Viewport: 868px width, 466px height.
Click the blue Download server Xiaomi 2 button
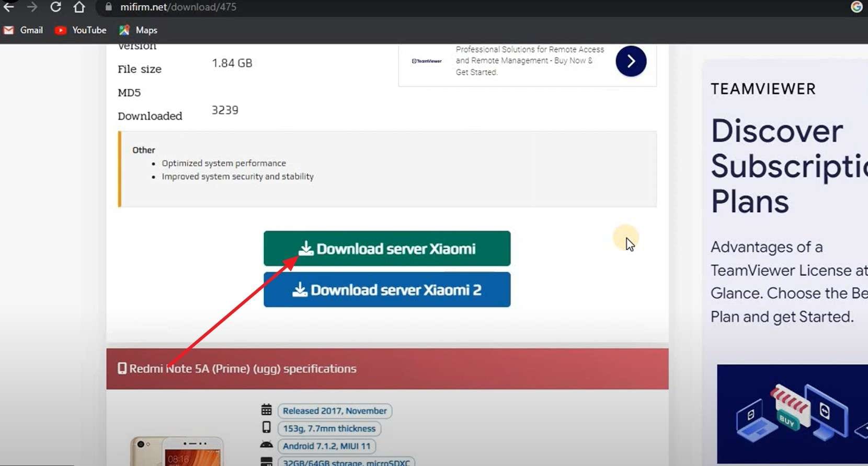coord(387,290)
